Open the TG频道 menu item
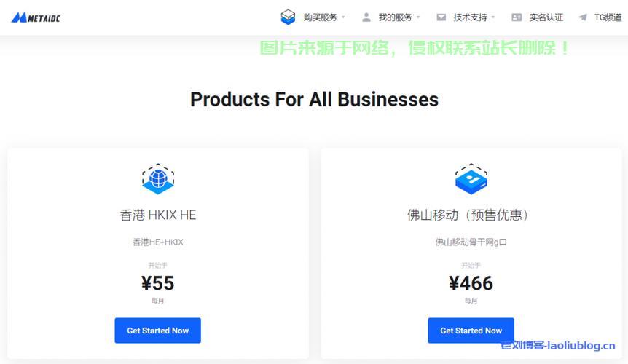The height and width of the screenshot is (364, 628). click(608, 17)
